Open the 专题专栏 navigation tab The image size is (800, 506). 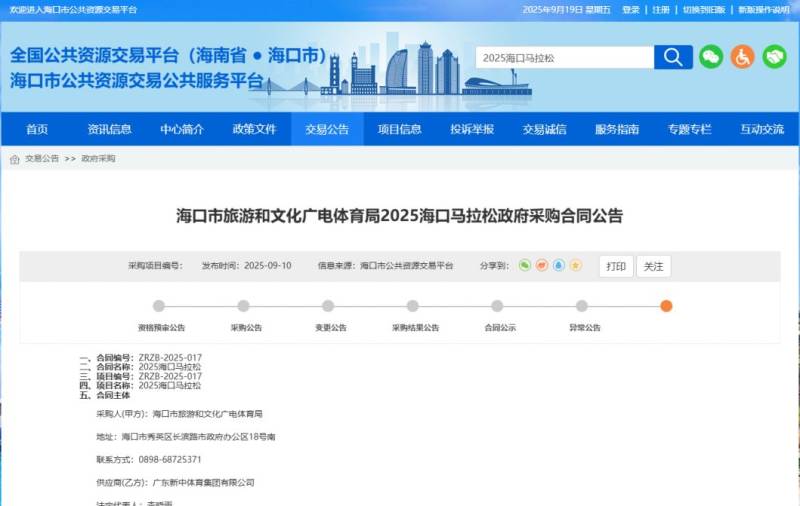point(689,129)
